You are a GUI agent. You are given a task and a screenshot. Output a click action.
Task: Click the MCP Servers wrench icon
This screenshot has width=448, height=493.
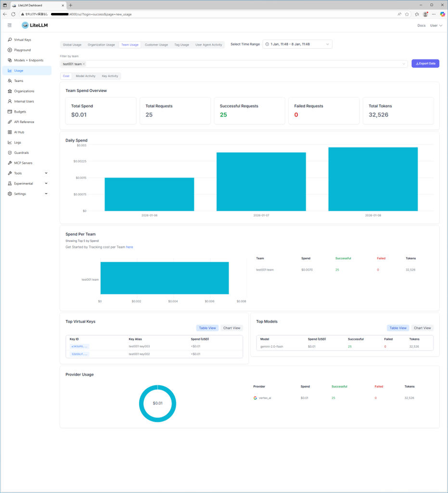[10, 163]
